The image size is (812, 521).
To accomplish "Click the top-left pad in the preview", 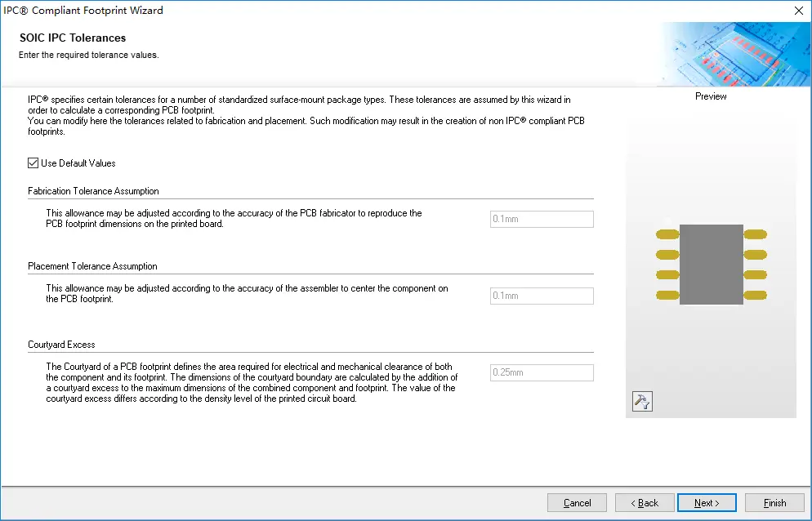I will point(667,234).
